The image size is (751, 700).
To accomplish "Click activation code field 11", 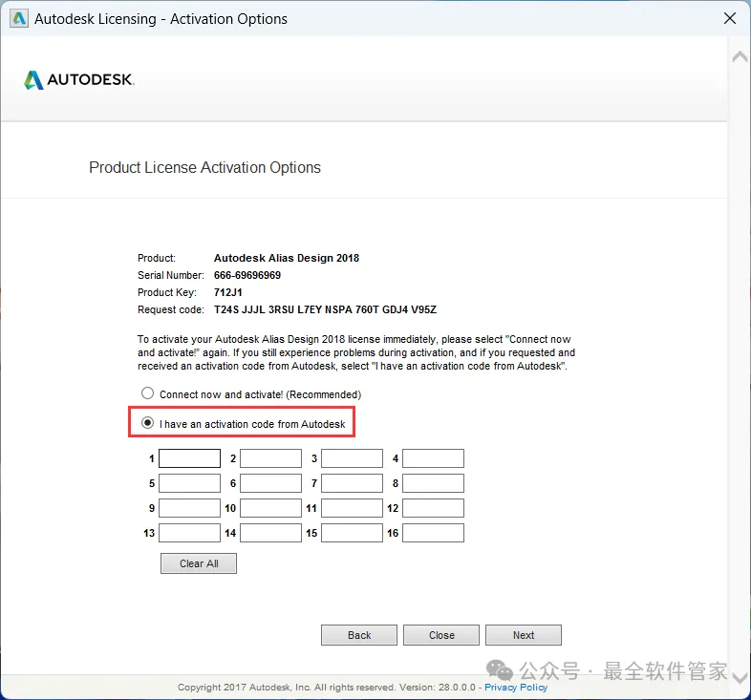I will pyautogui.click(x=352, y=508).
